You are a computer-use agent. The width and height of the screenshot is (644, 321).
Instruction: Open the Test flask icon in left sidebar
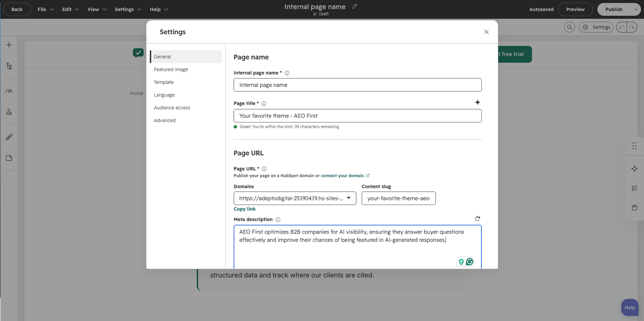point(9,112)
